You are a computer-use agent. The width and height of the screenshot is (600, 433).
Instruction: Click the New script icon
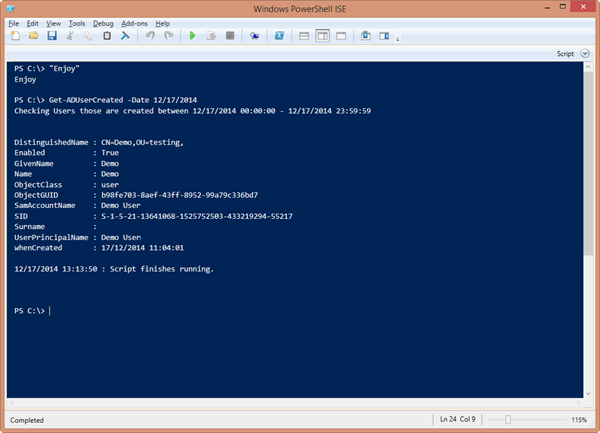click(x=15, y=36)
